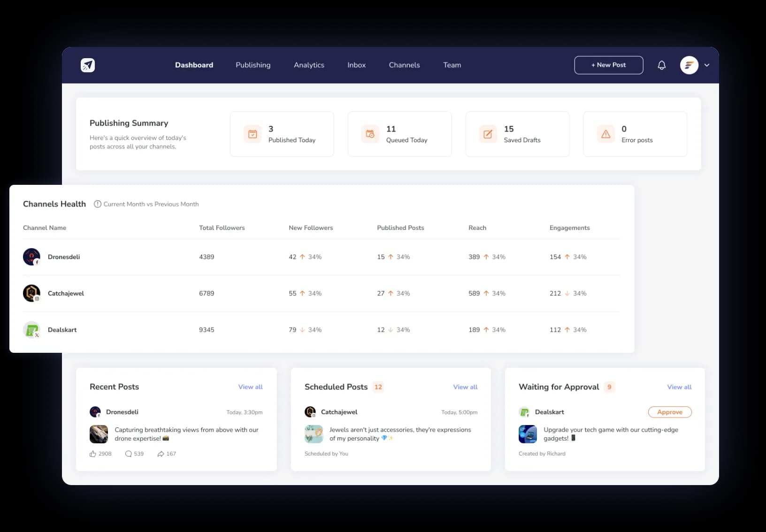This screenshot has height=532, width=766.
Task: Click the + New Post button
Action: (608, 65)
